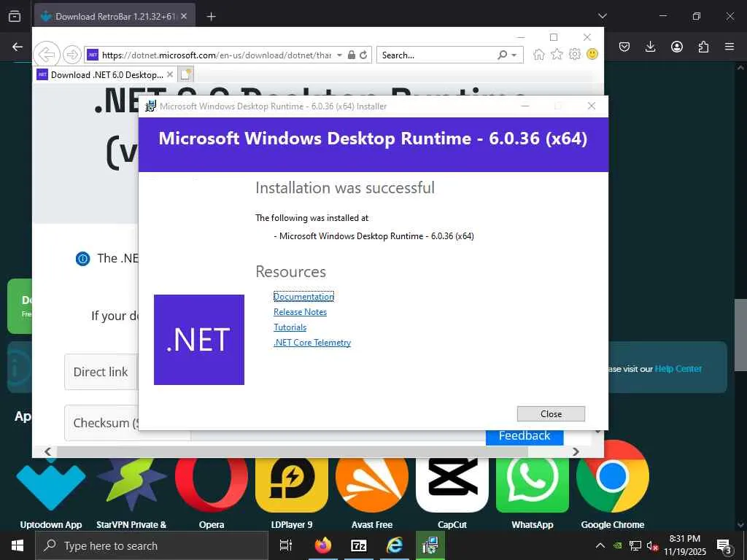This screenshot has width=747, height=560.
Task: Open the Google Chrome app icon
Action: click(x=613, y=476)
